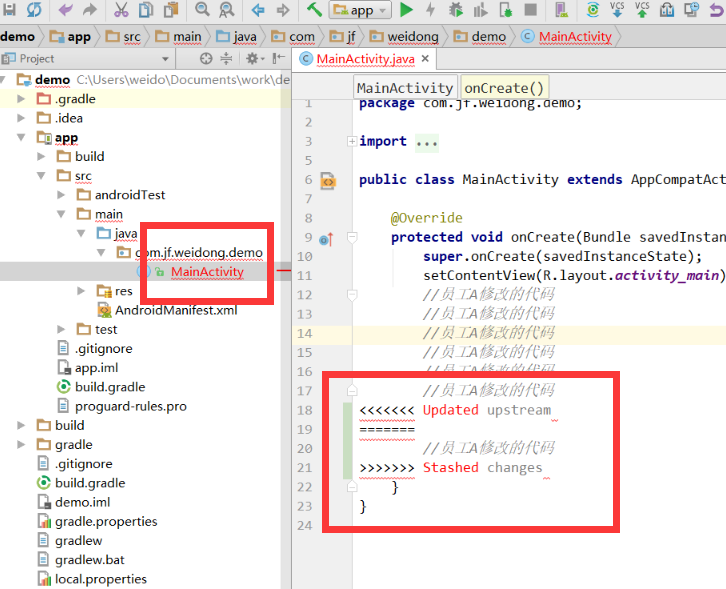Viewport: 726px width, 589px height.
Task: Navigate back with the left arrow icon
Action: [x=258, y=10]
